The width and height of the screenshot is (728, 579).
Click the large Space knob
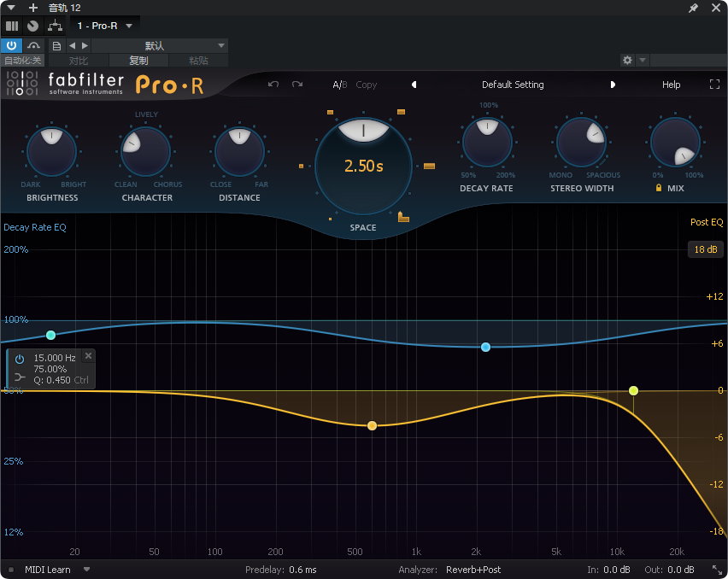363,166
